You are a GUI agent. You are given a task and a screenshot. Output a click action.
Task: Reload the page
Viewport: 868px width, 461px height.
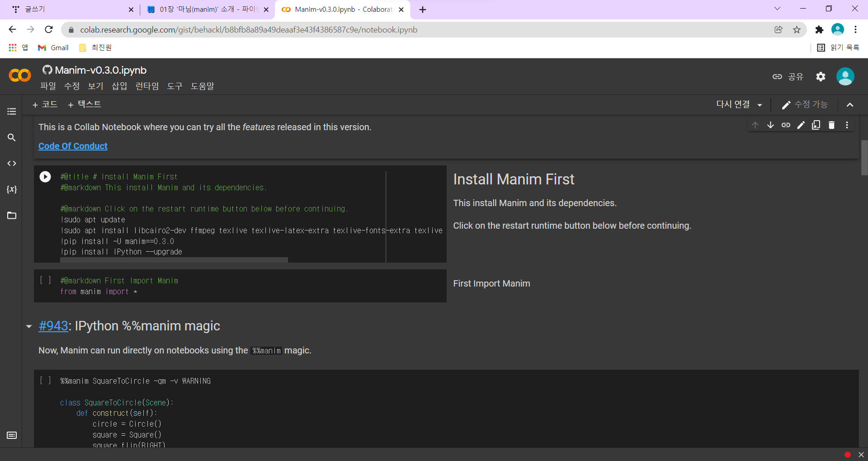pyautogui.click(x=49, y=30)
